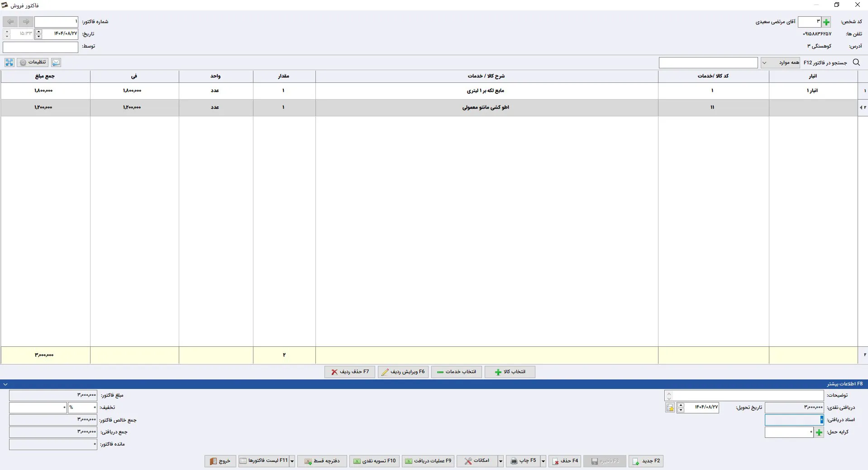Sort by مقدار column header
This screenshot has height=470, width=868.
284,76
